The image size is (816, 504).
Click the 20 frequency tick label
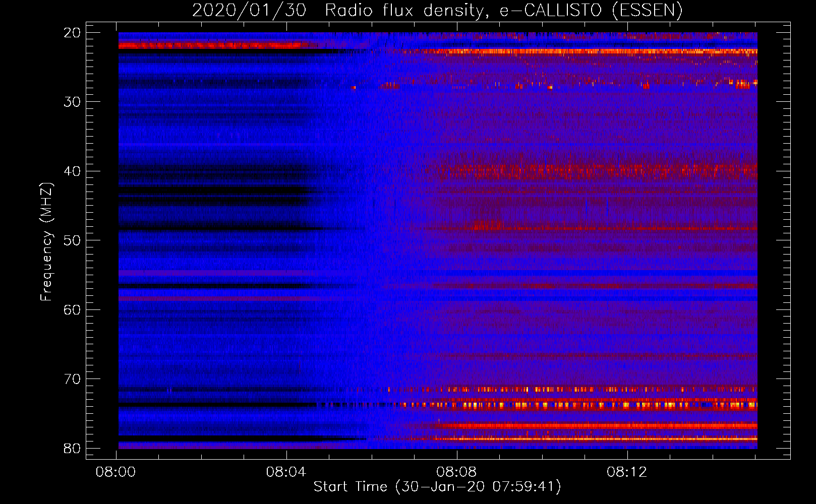pos(72,33)
